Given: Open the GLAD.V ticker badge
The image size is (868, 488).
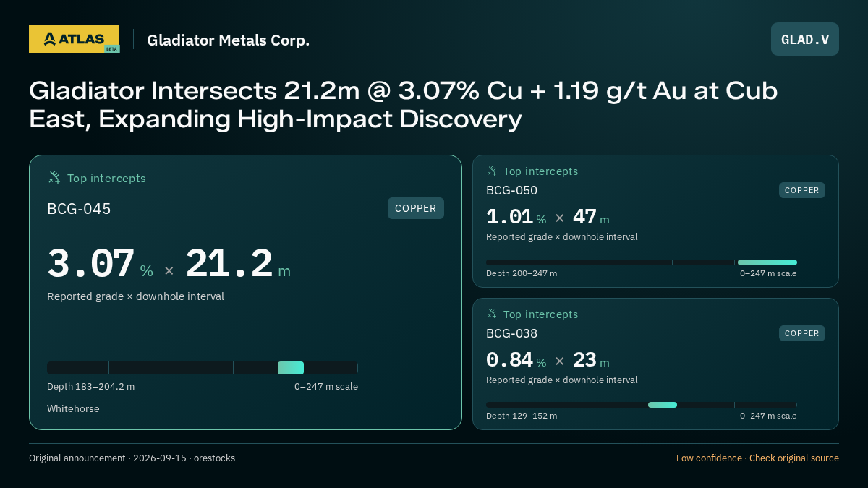Looking at the screenshot, I should [805, 39].
